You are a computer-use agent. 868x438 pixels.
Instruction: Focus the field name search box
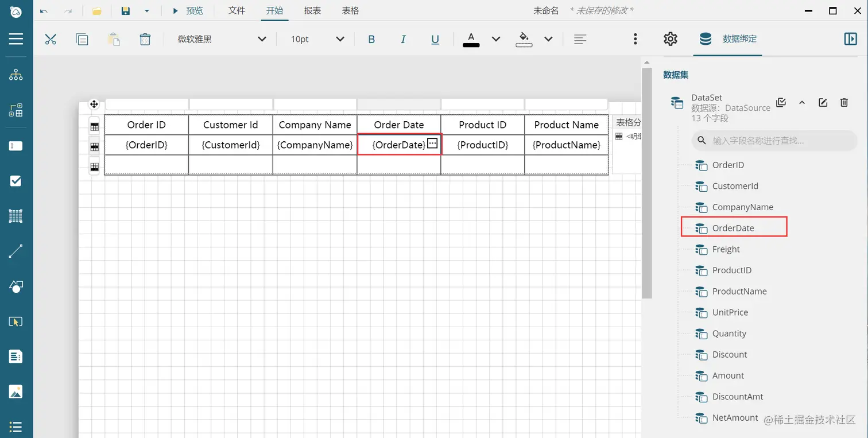774,141
